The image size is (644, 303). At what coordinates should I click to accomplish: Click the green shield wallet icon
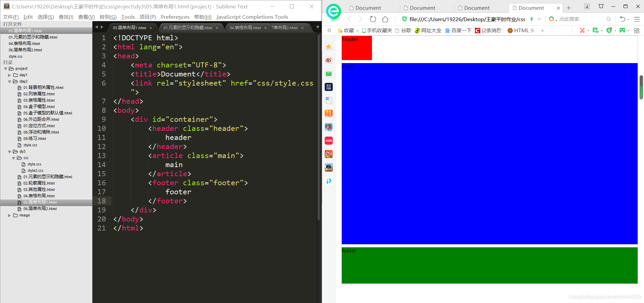(x=609, y=31)
